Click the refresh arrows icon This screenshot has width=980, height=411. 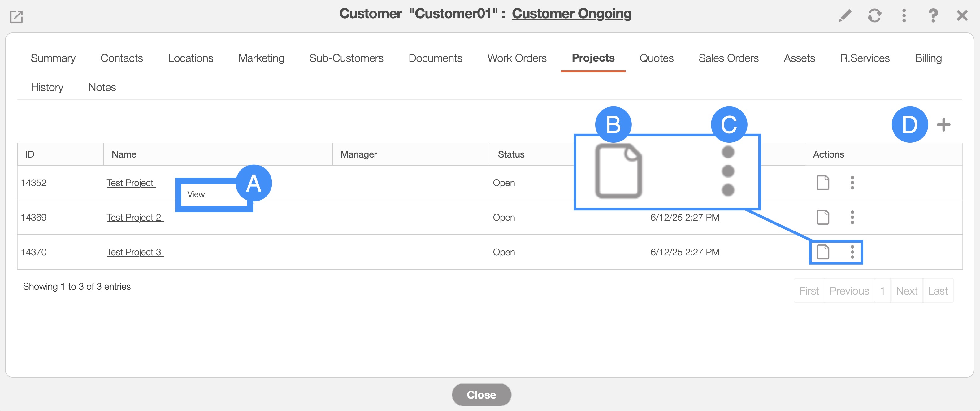[x=874, y=16]
